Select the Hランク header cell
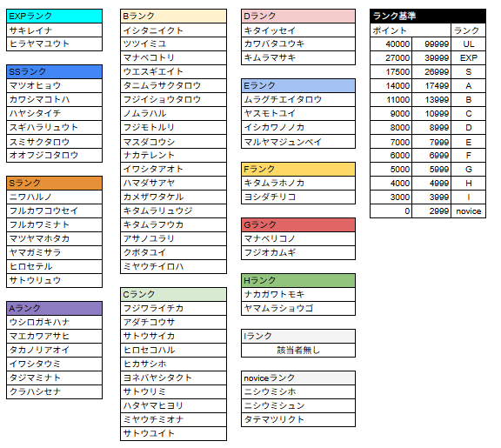Screen dimensions: 501x448 (x=298, y=281)
